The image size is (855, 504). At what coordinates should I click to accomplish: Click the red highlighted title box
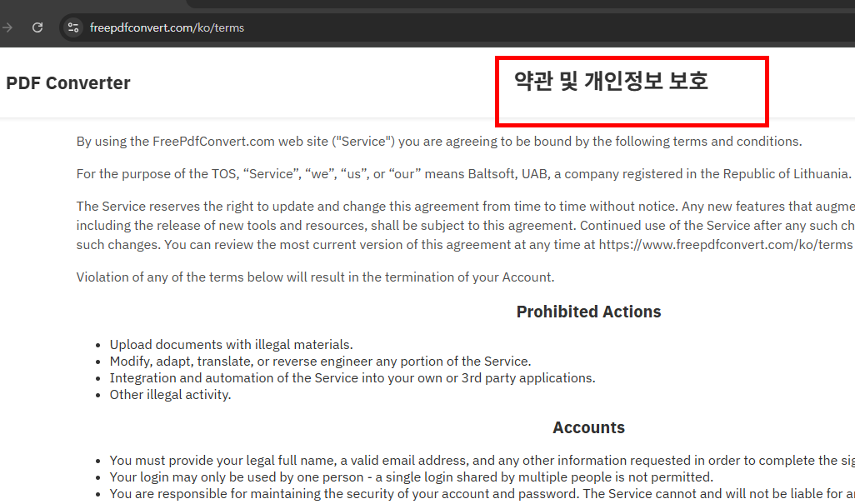pyautogui.click(x=632, y=92)
